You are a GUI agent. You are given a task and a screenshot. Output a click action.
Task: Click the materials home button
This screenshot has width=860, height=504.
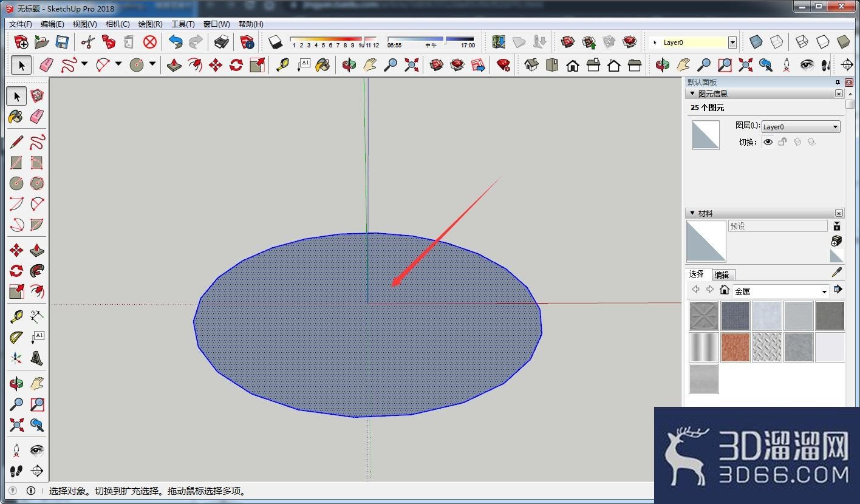click(x=724, y=290)
